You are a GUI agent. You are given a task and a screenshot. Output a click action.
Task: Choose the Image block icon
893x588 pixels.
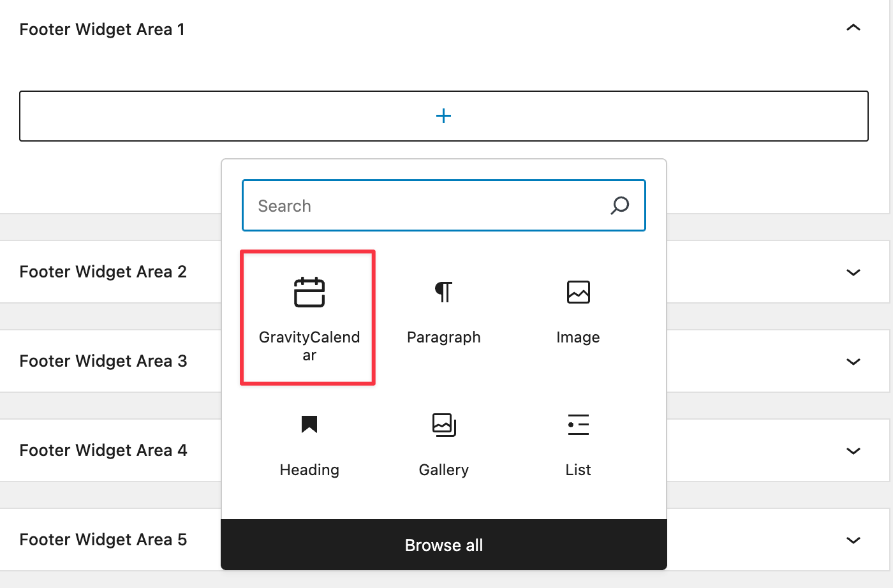578,293
